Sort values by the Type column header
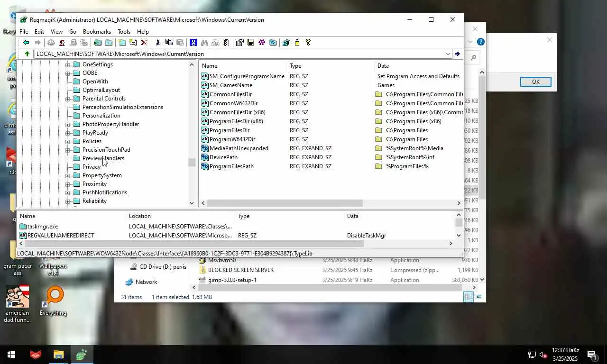 pos(330,66)
